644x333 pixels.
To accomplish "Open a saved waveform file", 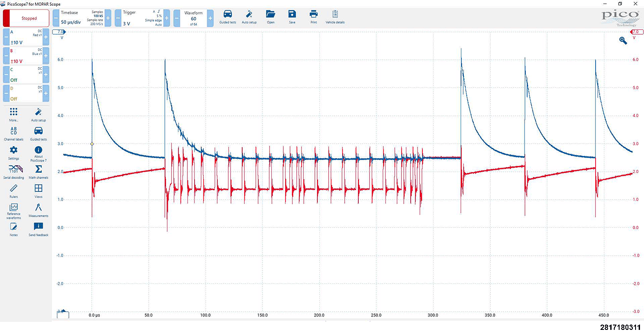I will [270, 16].
